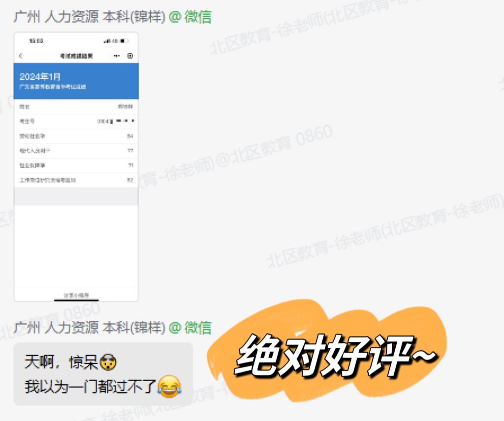Select the 天啊，惊呆 chat message bubble
504x421 pixels.
point(102,374)
